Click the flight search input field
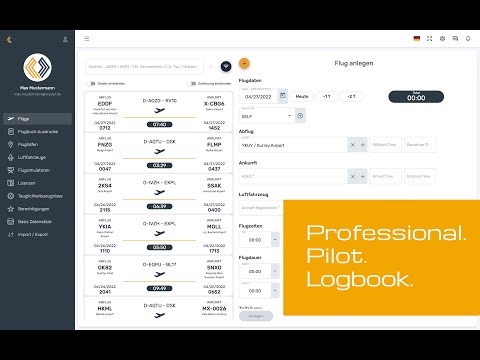This screenshot has height=360, width=480. point(144,67)
